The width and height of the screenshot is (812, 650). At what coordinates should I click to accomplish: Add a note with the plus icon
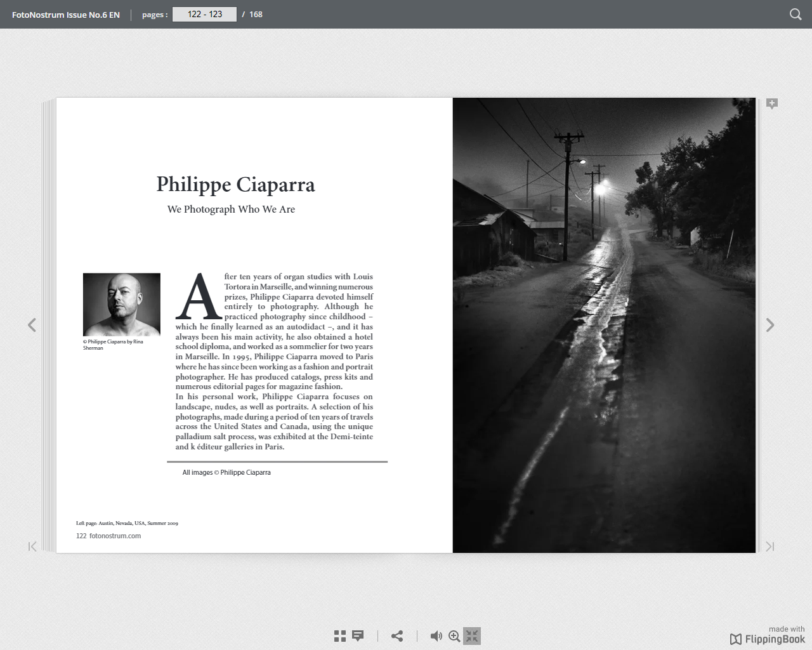point(772,103)
